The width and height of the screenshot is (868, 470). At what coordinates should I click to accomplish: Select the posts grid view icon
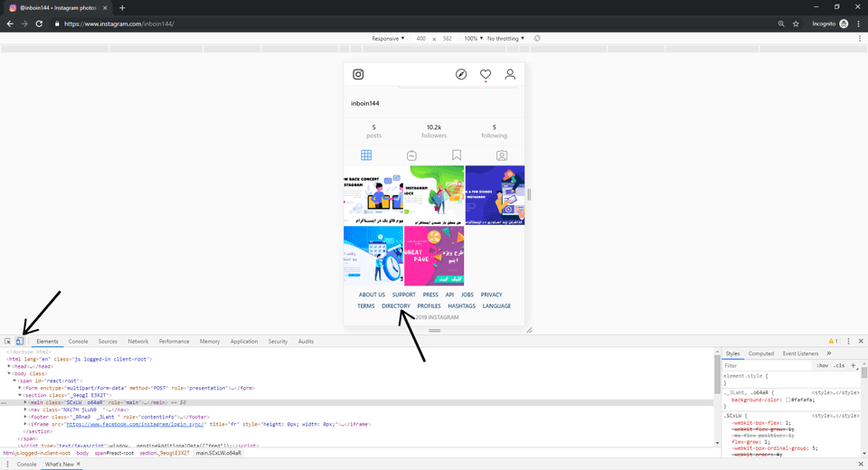366,155
